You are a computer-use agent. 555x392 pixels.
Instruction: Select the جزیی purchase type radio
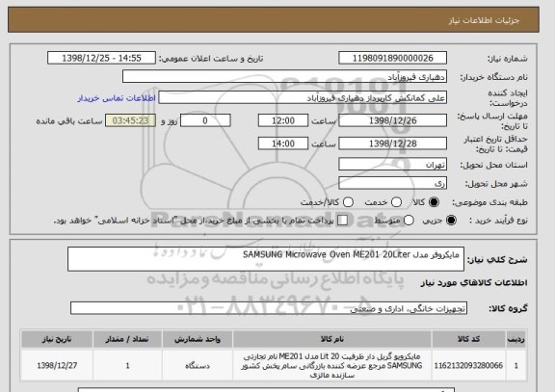(x=451, y=221)
